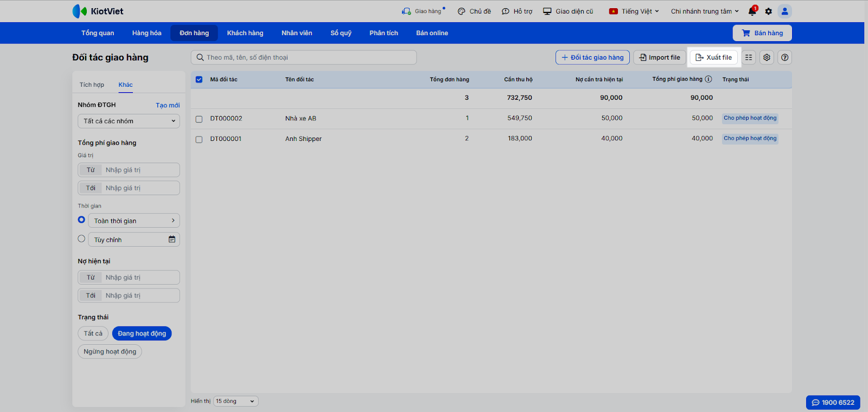This screenshot has height=412, width=868.
Task: Open the Tổng quan menu
Action: pyautogui.click(x=98, y=33)
